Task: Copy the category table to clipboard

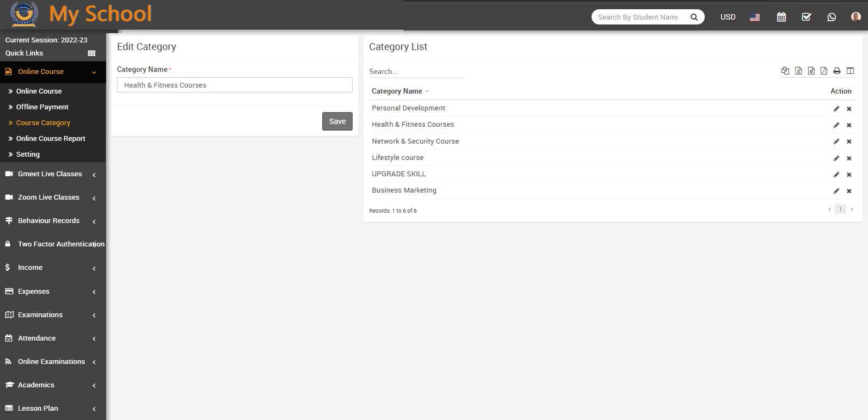Action: pyautogui.click(x=785, y=71)
